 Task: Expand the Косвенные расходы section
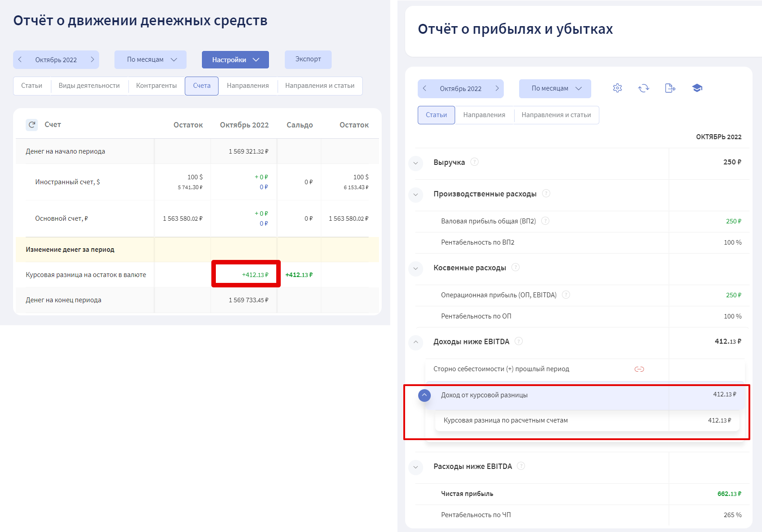pyautogui.click(x=415, y=268)
